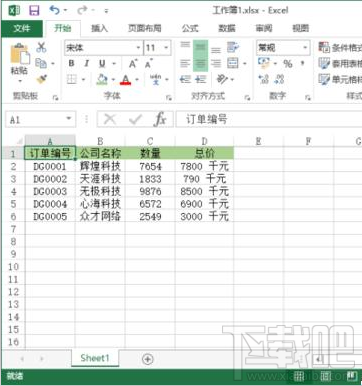This screenshot has width=362, height=386.
Task: Open 条件格式 conditional formatting
Action: point(340,47)
